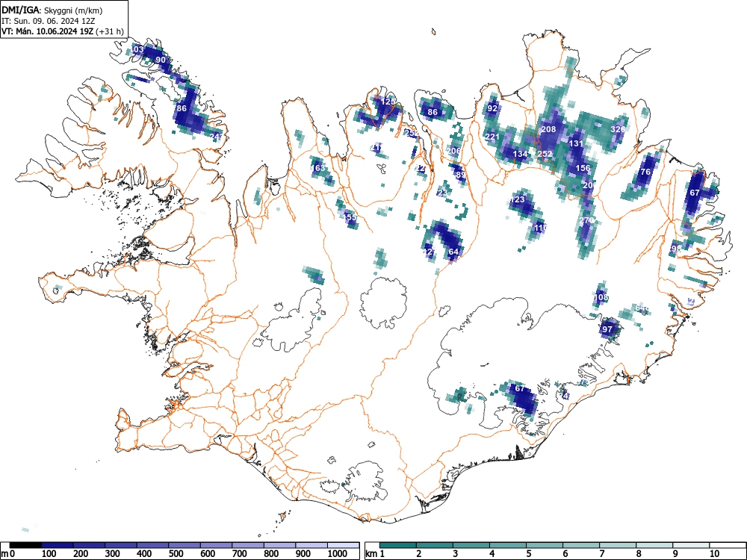Viewport: 747px width, 560px height.
Task: Click the 110 visibility value on the map
Action: click(x=541, y=228)
